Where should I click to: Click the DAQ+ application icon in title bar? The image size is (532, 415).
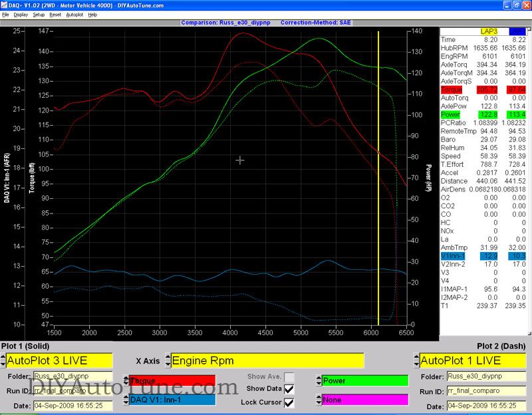coord(5,5)
